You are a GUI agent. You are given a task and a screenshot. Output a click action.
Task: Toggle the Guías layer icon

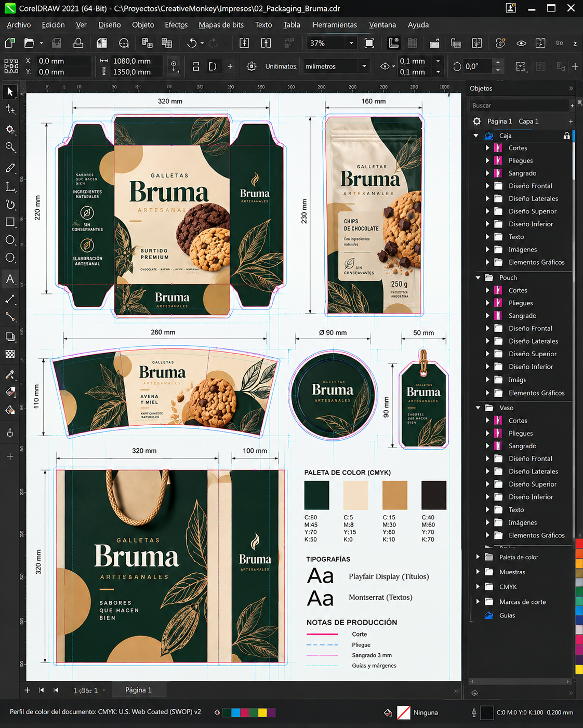(x=489, y=616)
